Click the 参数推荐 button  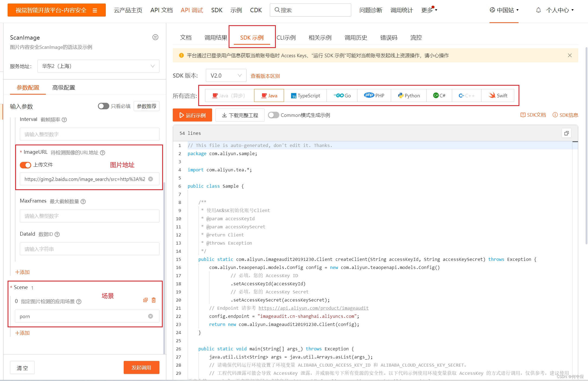click(146, 106)
